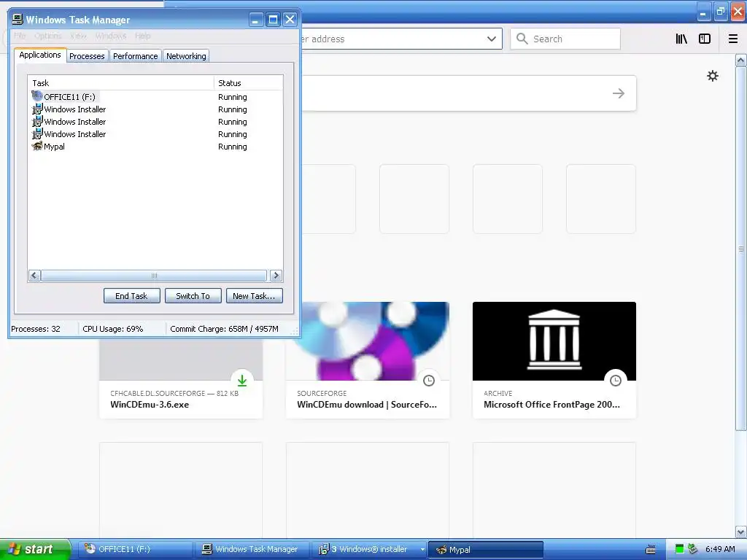Open the Windows menu in Task Manager
Viewport: 747px width, 560px height.
pos(111,36)
